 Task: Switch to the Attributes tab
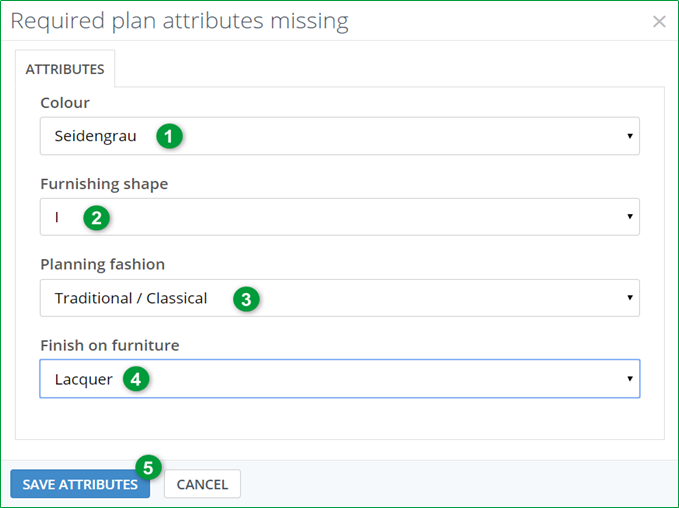pyautogui.click(x=65, y=69)
